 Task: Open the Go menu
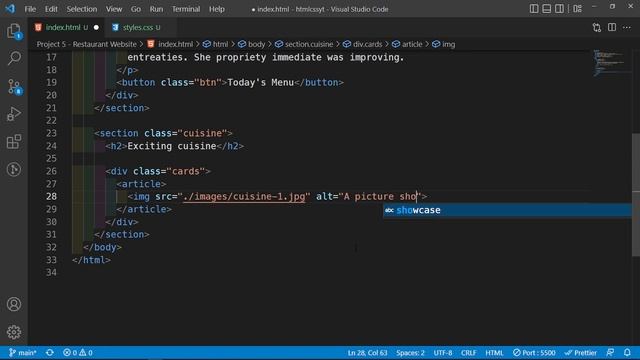pos(136,9)
